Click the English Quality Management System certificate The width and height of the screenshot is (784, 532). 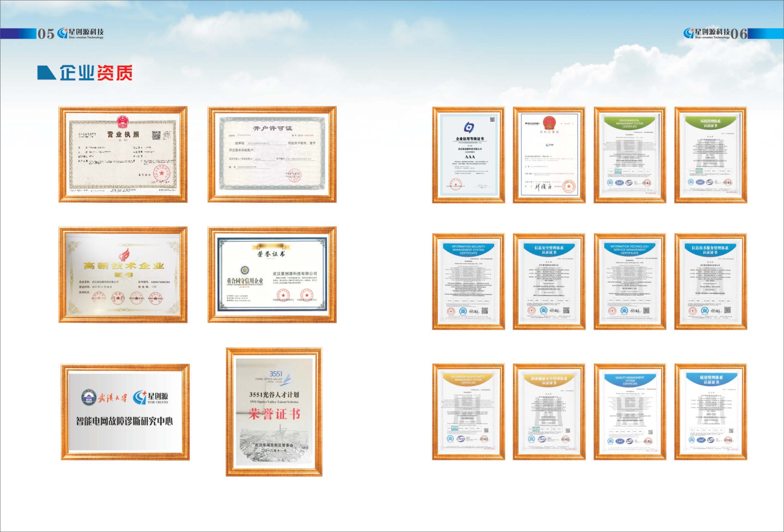pos(630,412)
